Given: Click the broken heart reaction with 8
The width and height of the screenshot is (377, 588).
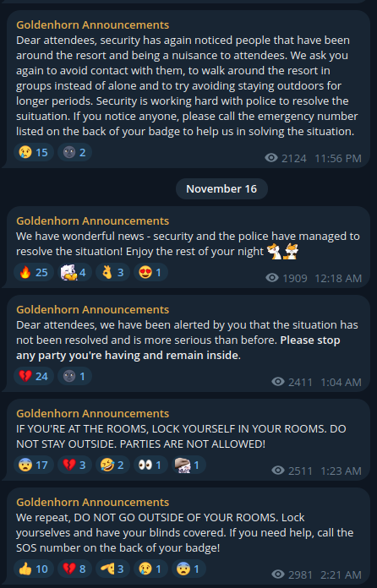Looking at the screenshot, I should pos(74,569).
